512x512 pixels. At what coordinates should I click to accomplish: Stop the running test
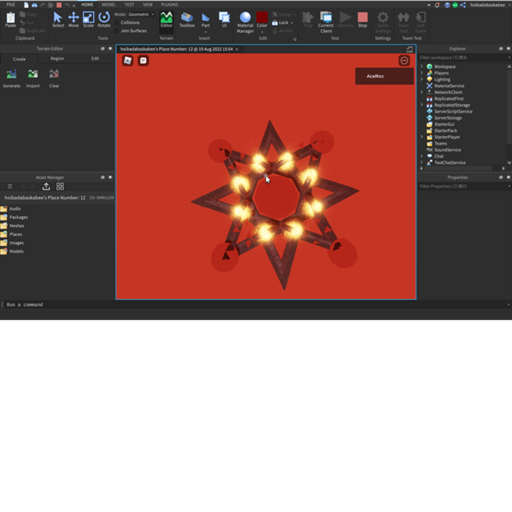[x=363, y=20]
